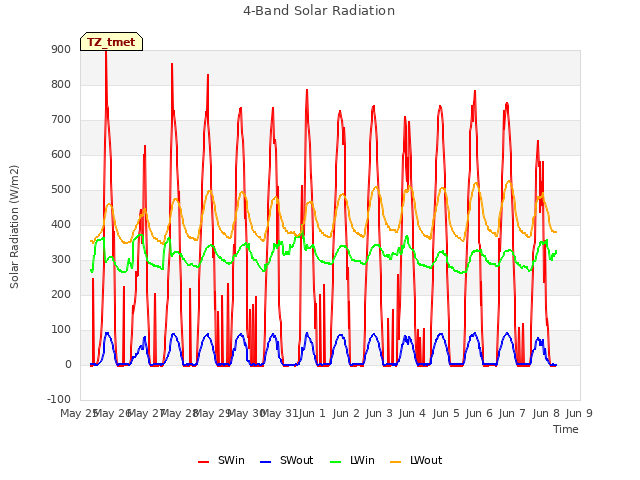Click the 400 y-axis tick label

click(x=61, y=224)
